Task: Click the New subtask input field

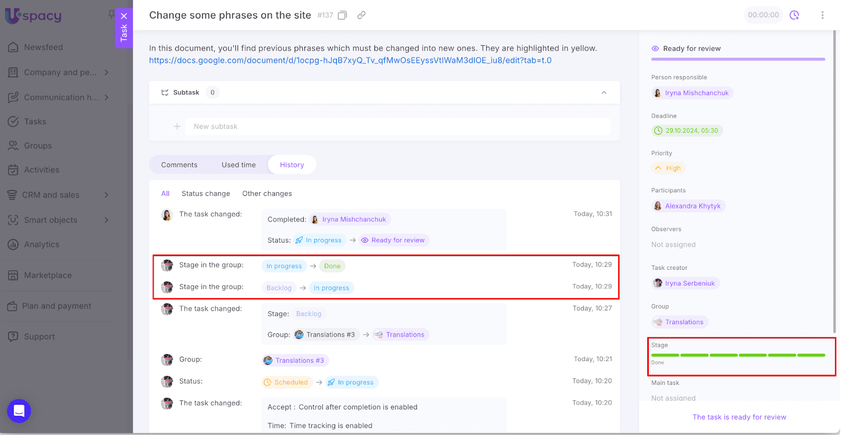Action: point(397,127)
